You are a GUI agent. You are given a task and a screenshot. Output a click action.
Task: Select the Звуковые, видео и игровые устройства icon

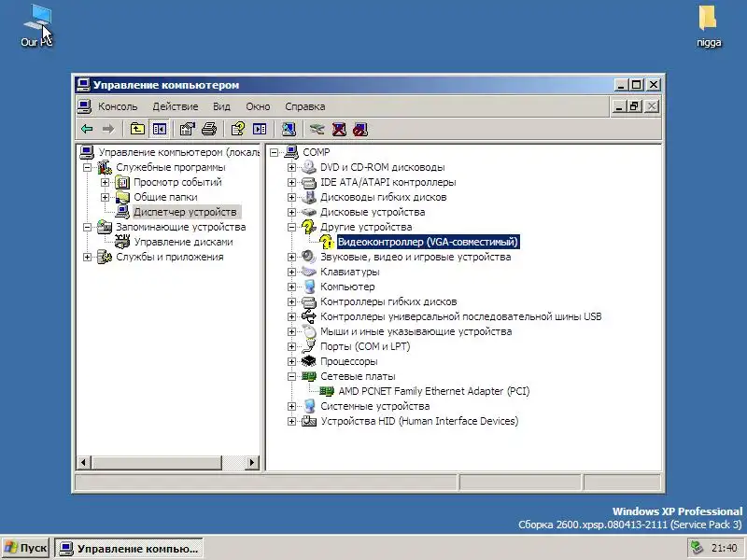click(309, 257)
